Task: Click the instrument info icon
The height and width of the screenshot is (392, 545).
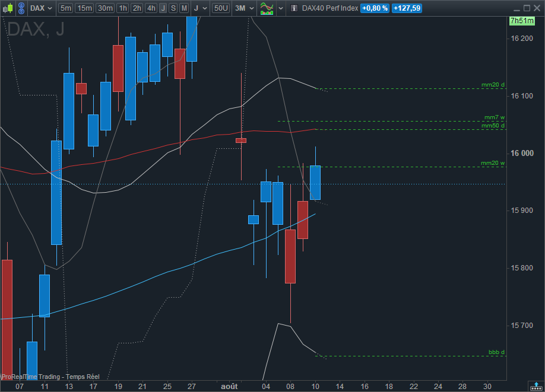Action: click(294, 8)
